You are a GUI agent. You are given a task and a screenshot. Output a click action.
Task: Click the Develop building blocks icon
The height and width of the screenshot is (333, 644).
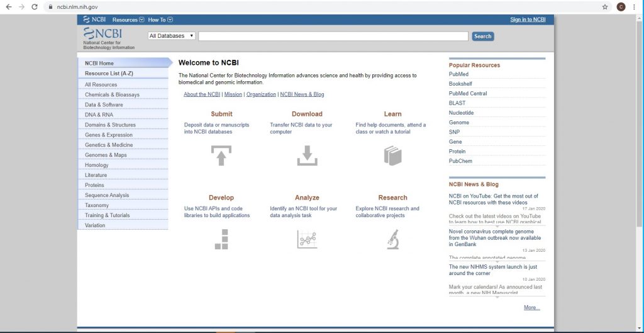pyautogui.click(x=221, y=239)
